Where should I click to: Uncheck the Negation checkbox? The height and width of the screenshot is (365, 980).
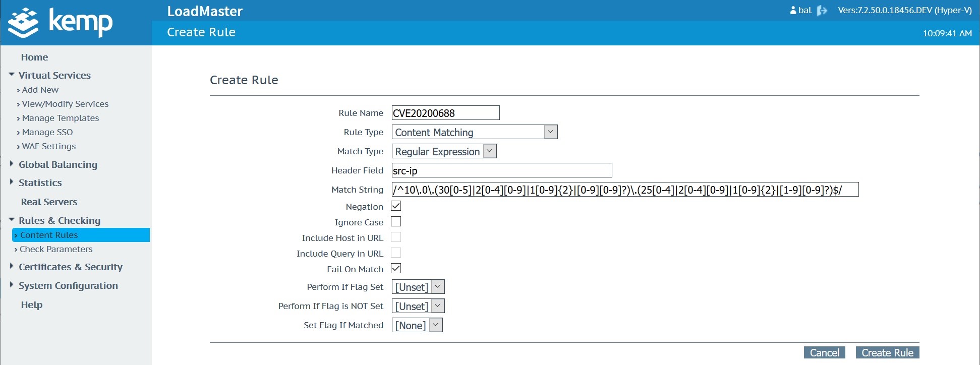point(396,206)
